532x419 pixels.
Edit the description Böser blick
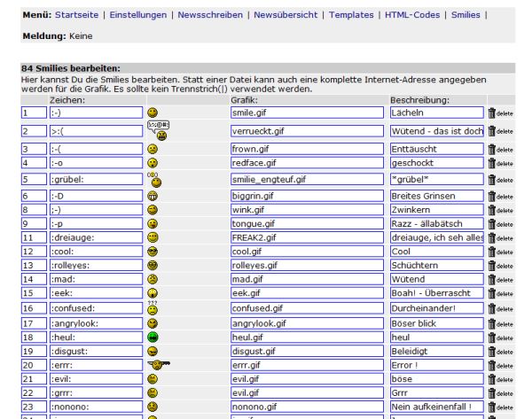[437, 323]
